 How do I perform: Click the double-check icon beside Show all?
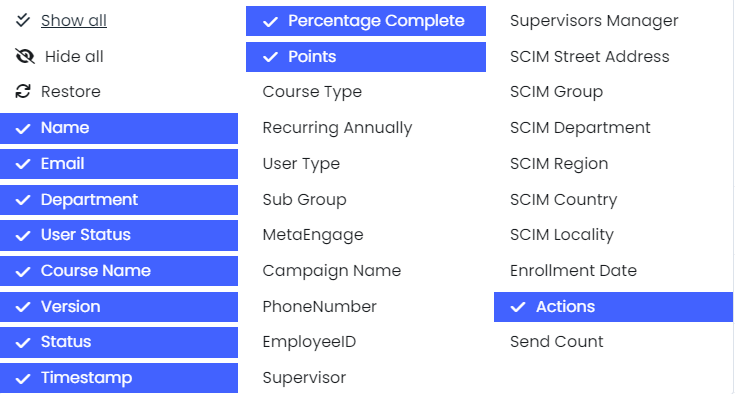coord(22,20)
